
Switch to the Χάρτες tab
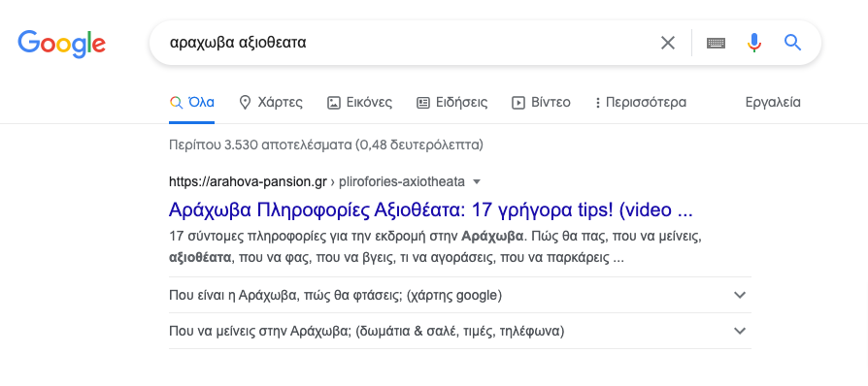pos(271,102)
